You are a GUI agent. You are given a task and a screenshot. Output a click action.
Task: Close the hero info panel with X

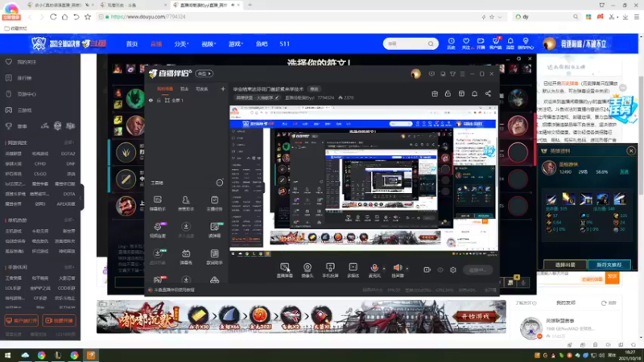pyautogui.click(x=631, y=151)
